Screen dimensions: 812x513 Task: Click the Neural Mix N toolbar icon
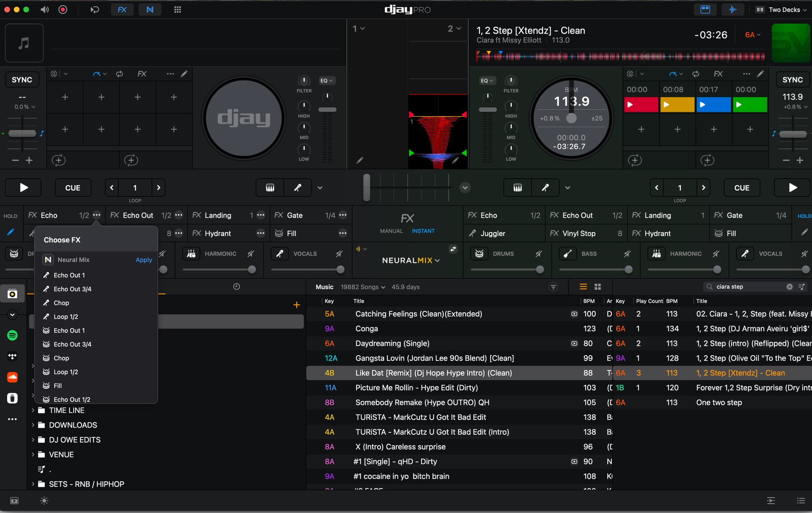[150, 9]
